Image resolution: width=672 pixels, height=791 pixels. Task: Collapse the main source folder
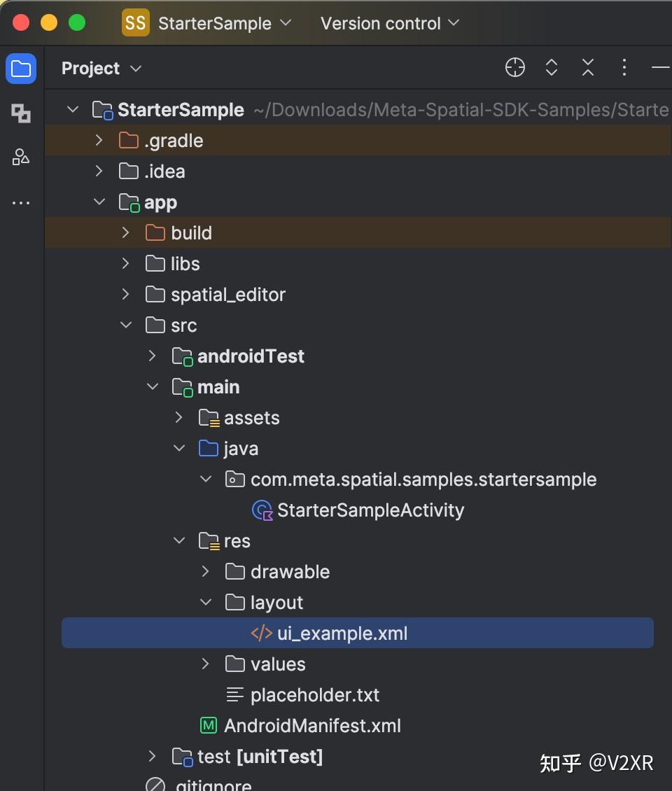coord(153,386)
